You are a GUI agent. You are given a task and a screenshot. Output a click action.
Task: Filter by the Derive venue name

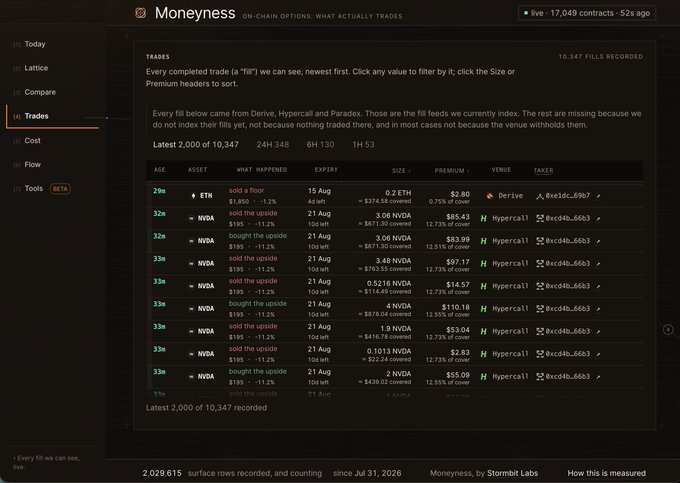coord(510,196)
